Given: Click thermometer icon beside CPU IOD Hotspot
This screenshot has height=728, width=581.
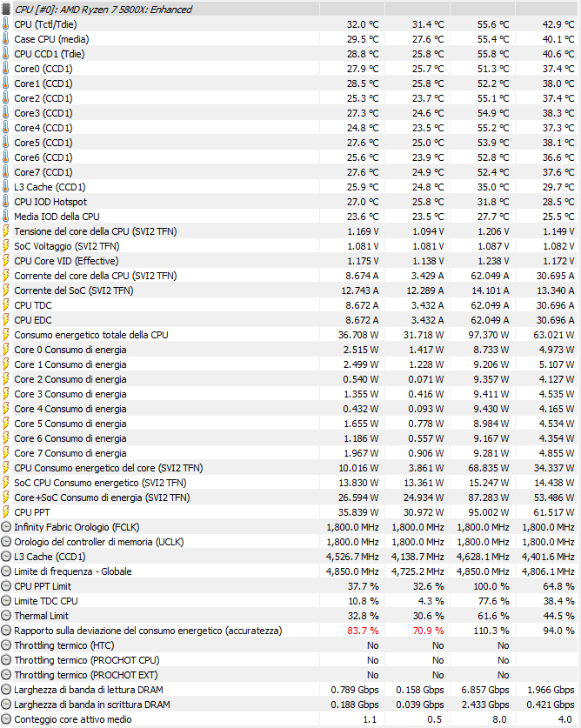Looking at the screenshot, I should click(x=5, y=202).
